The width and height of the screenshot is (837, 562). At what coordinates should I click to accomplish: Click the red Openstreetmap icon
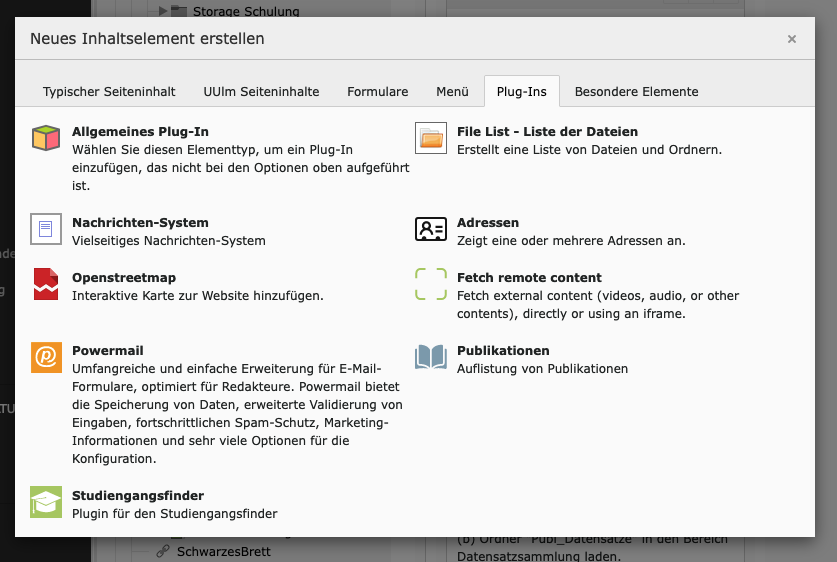[x=46, y=285]
